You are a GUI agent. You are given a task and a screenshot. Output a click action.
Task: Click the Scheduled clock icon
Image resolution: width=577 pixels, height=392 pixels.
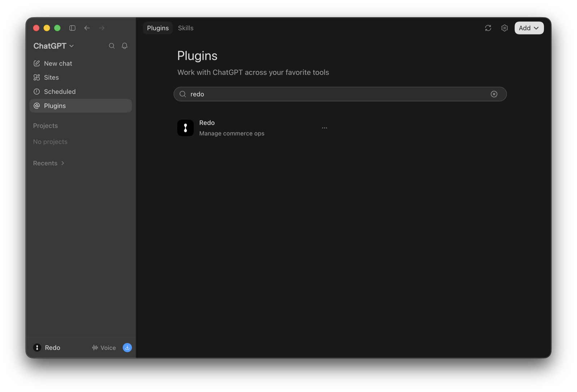[x=37, y=92]
